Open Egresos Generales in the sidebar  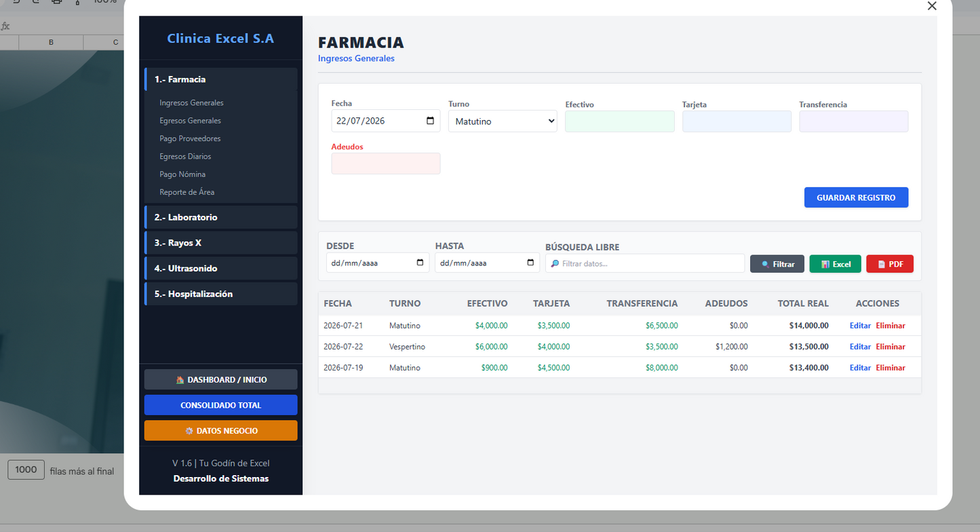[190, 121]
